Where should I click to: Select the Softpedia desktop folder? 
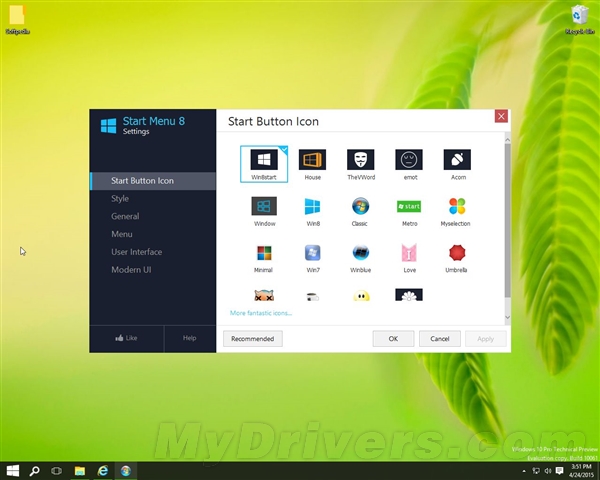(x=17, y=20)
